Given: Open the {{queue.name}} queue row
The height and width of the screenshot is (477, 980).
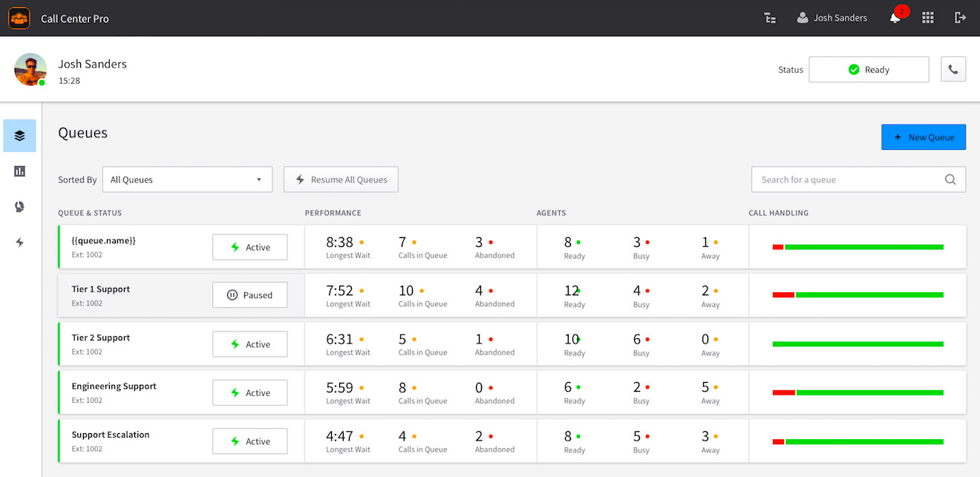Looking at the screenshot, I should tap(512, 247).
